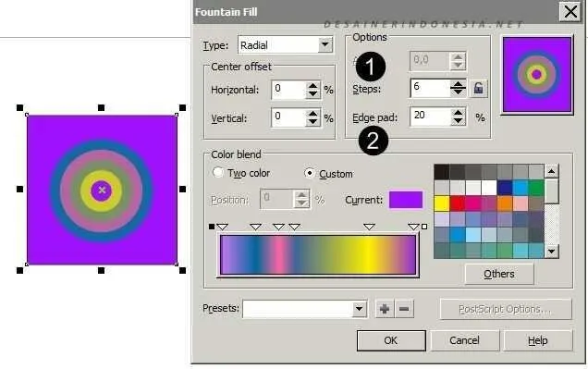Toggle the Steps lock icon

coord(478,89)
